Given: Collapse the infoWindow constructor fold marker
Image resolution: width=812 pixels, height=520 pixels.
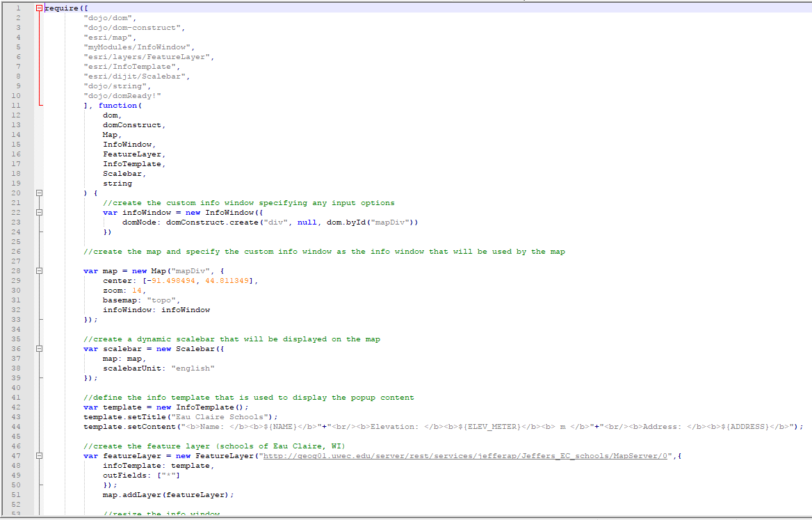Looking at the screenshot, I should pos(40,212).
